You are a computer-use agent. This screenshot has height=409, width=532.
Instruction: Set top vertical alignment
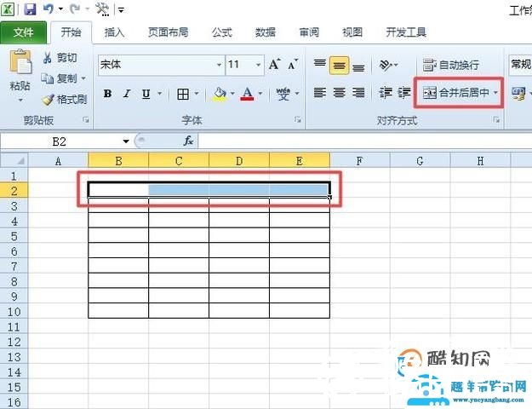pos(319,65)
